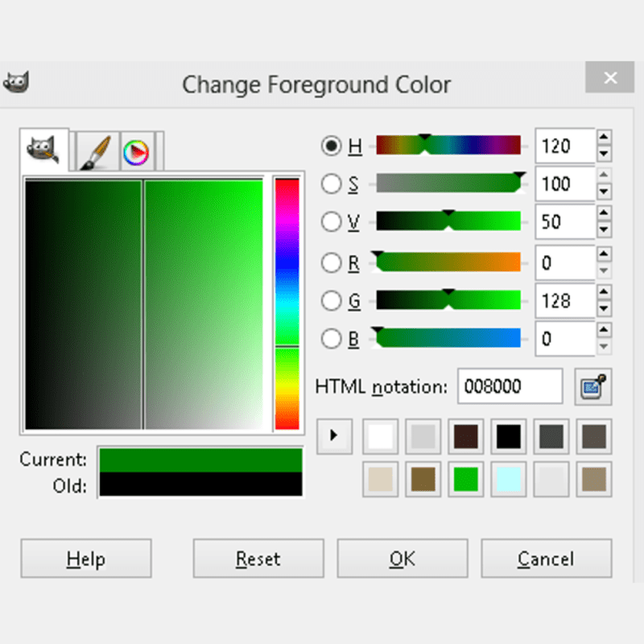This screenshot has width=644, height=644.
Task: Increase the H value with up arrow
Action: click(x=604, y=138)
